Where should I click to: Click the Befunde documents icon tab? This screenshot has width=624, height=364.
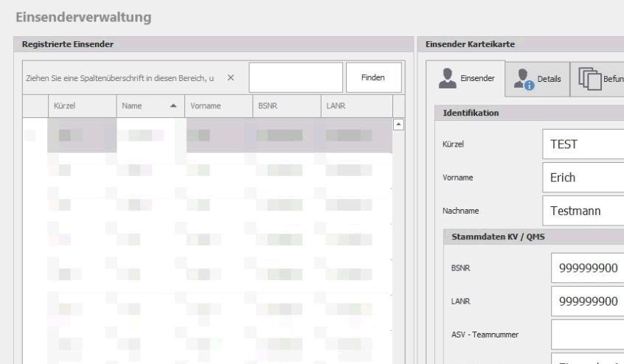click(600, 78)
